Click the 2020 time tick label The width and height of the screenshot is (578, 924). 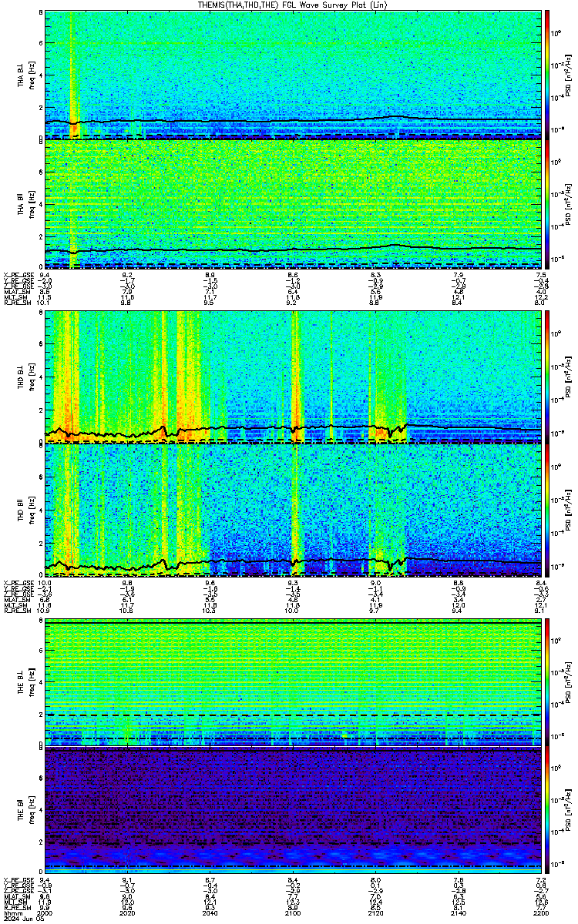[128, 912]
